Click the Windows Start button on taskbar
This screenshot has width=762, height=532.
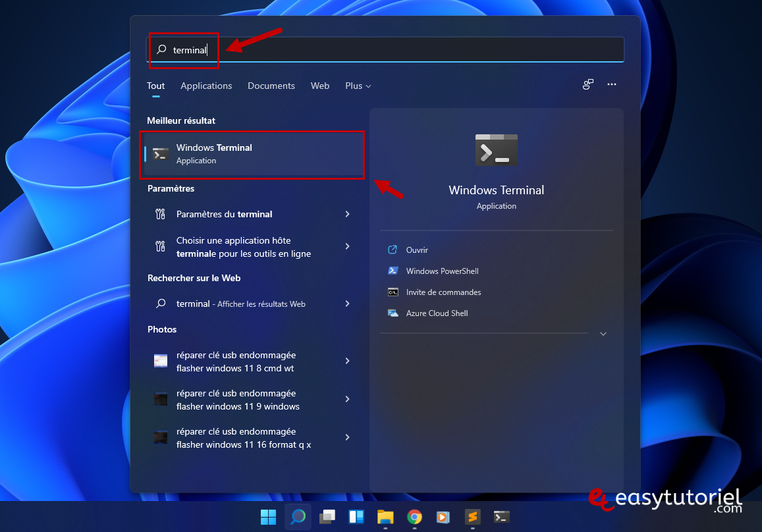tap(268, 517)
